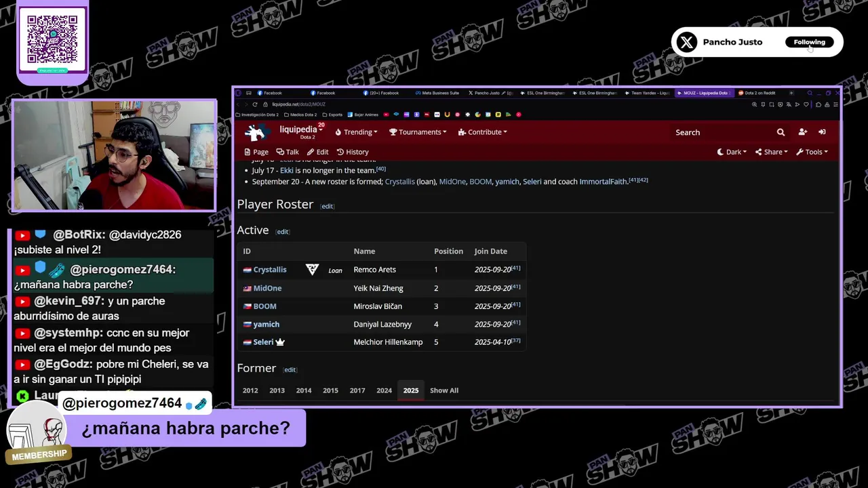
Task: Select the 2012 former roster tab
Action: (x=250, y=390)
